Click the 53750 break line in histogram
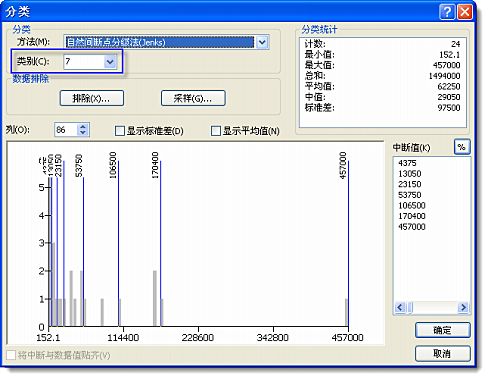488x379 pixels. [83, 252]
